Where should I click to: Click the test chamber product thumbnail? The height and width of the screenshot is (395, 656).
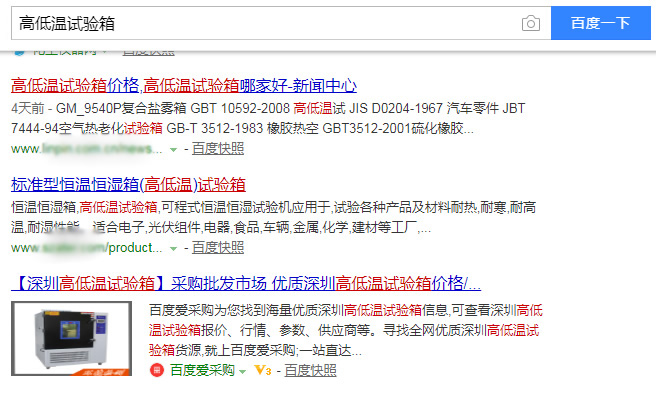click(72, 339)
